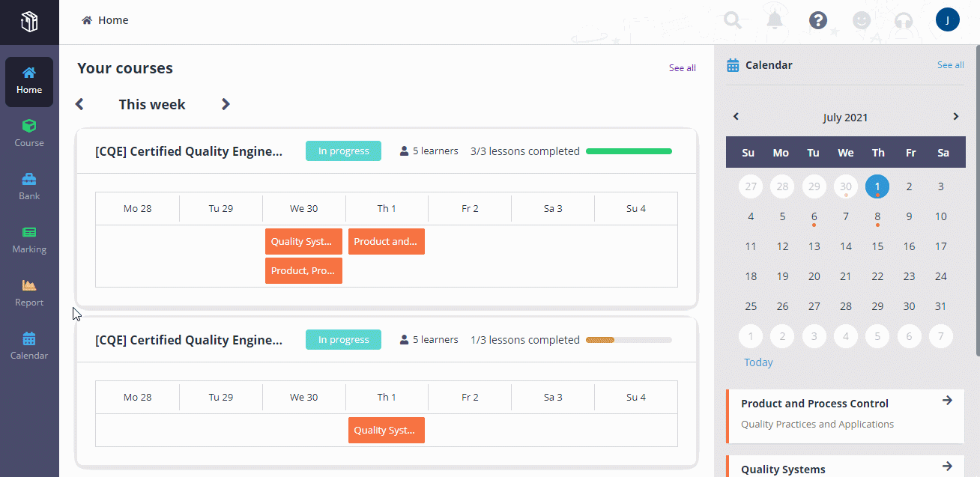Click the Product and Process Control event

[845, 416]
